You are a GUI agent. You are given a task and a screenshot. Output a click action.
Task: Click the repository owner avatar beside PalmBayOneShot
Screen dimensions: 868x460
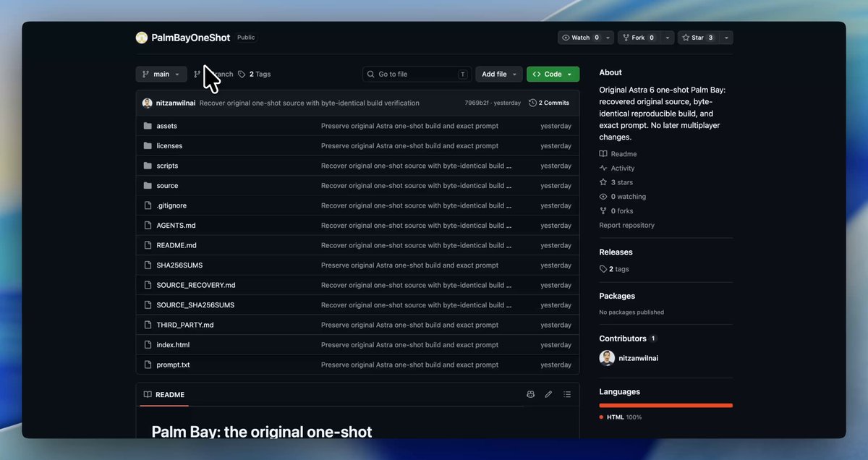142,38
